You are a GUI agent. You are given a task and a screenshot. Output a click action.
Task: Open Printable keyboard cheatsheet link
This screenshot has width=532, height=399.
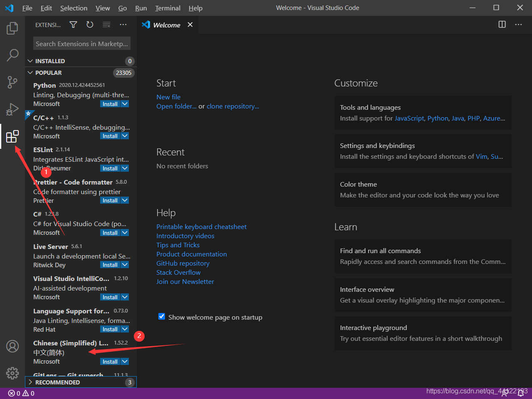pos(201,227)
